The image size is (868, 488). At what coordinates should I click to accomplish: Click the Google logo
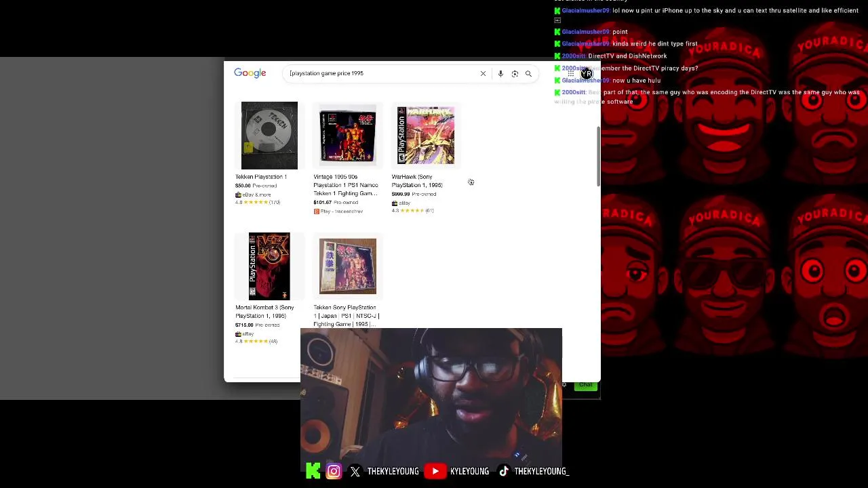pyautogui.click(x=250, y=73)
